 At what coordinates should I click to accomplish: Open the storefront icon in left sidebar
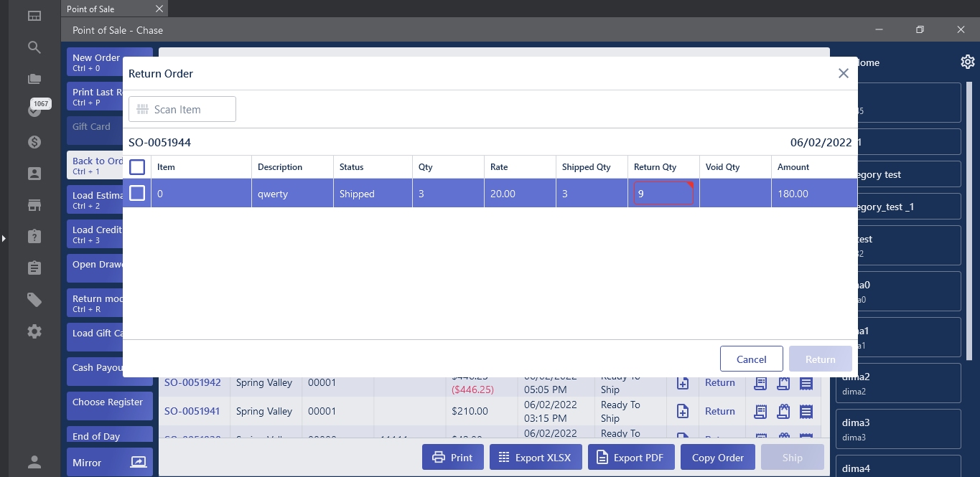[34, 205]
